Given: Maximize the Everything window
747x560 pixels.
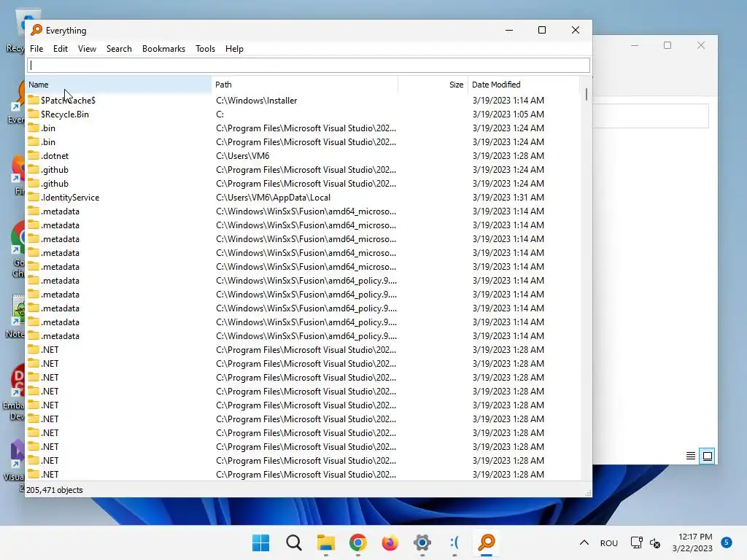Looking at the screenshot, I should click(542, 30).
